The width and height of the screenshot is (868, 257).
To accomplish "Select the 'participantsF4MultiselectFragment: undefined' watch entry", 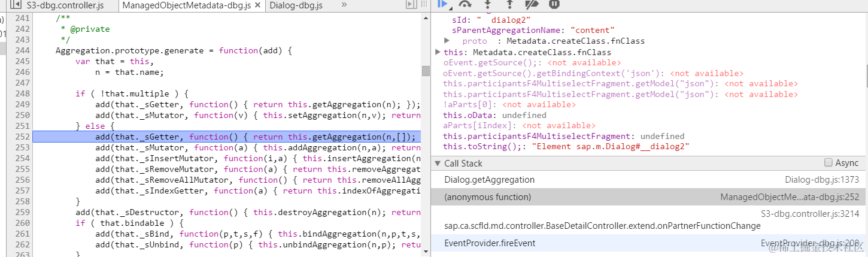I will point(563,136).
